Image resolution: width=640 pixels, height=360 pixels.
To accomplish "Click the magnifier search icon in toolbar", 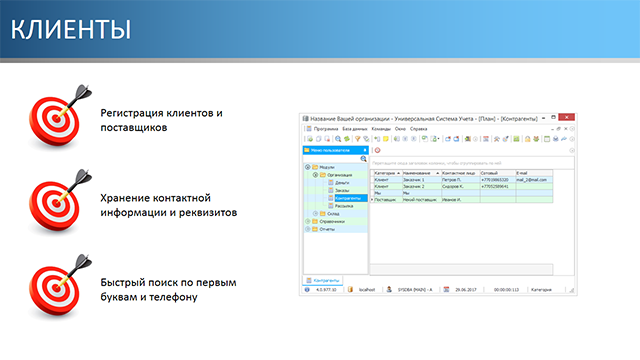I will [x=338, y=139].
